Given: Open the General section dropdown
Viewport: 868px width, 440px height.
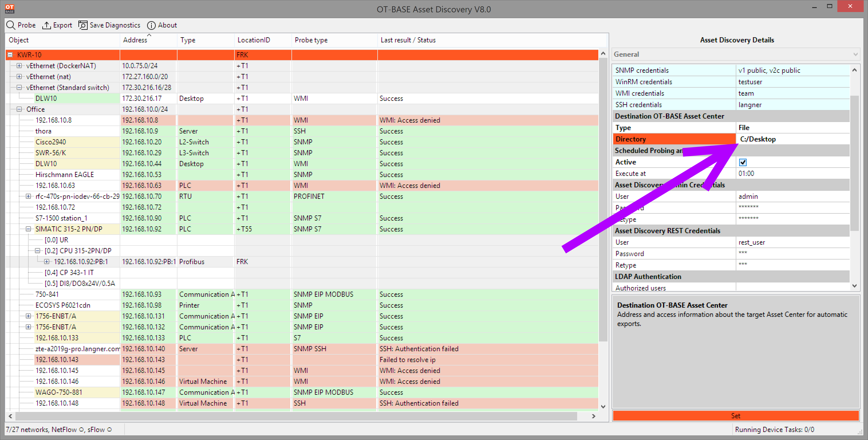Looking at the screenshot, I should (855, 55).
